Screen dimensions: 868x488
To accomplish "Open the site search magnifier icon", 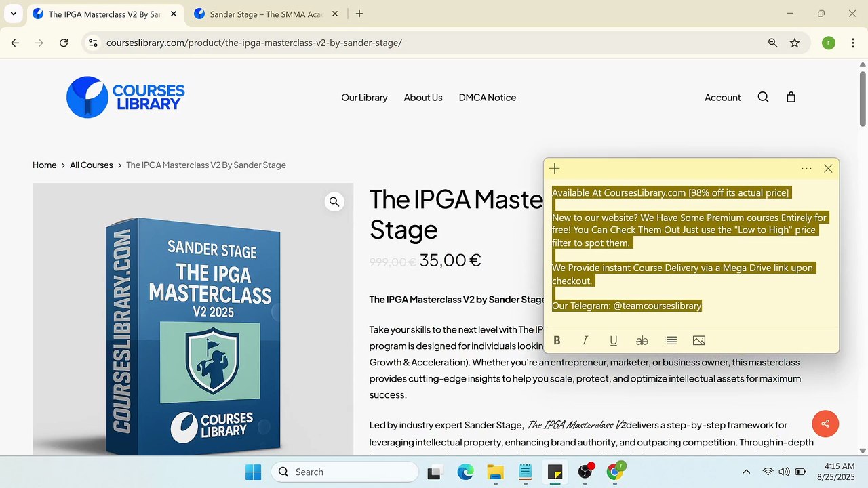I will point(763,97).
